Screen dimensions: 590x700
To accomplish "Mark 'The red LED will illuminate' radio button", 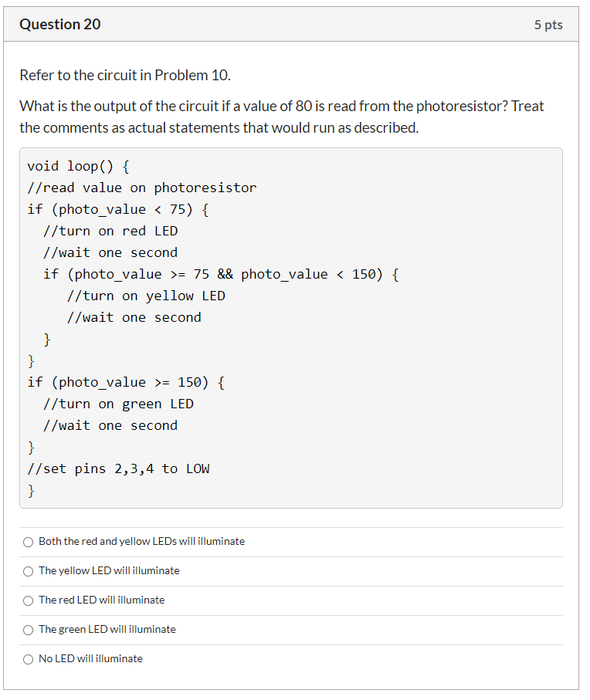I will click(28, 601).
